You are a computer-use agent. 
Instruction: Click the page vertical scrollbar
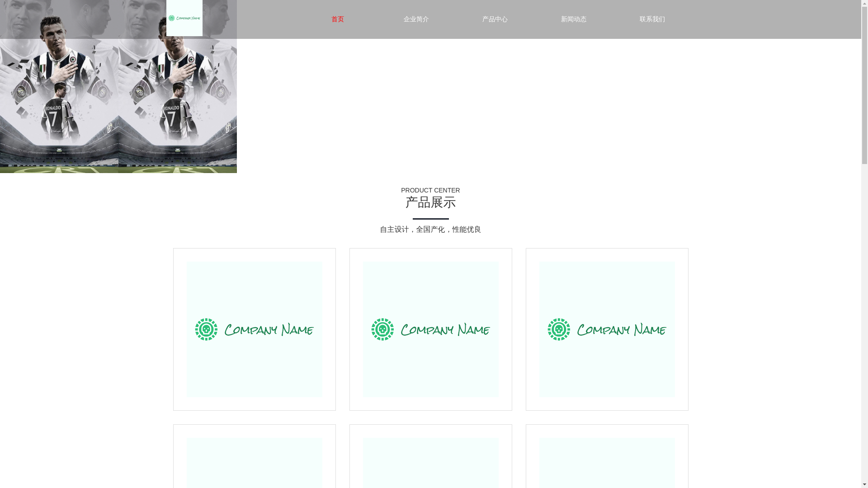(864, 244)
